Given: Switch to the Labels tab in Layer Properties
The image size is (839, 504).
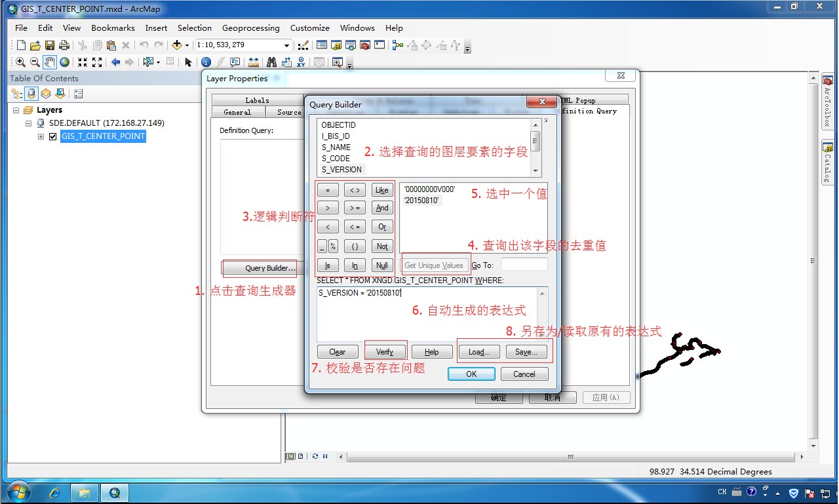Looking at the screenshot, I should click(257, 100).
